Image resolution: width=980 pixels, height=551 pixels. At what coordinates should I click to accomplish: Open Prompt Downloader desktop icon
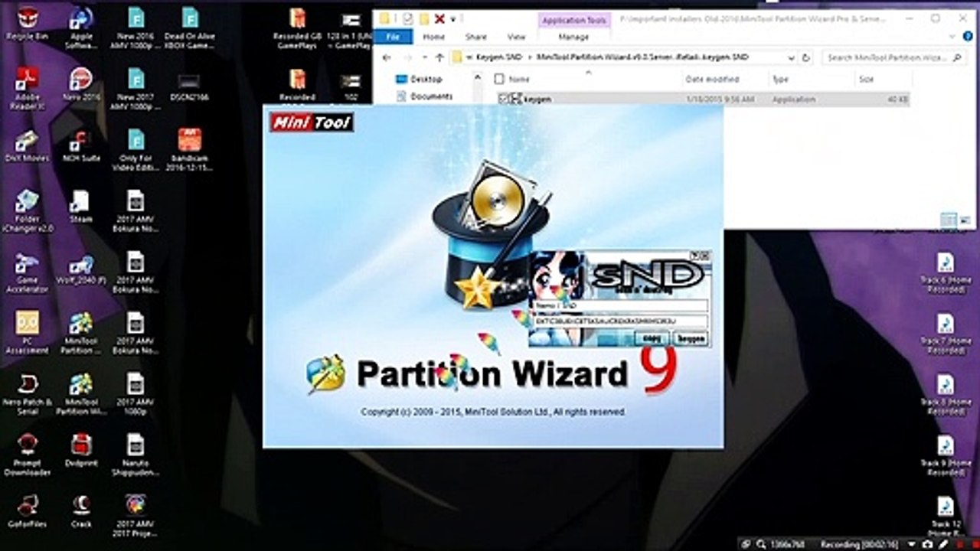pos(27,455)
